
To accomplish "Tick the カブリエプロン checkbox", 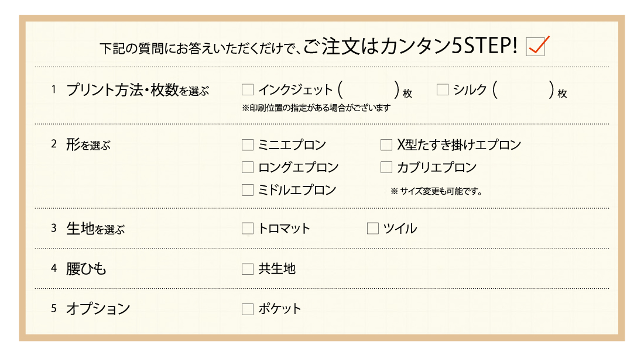I will pyautogui.click(x=386, y=167).
